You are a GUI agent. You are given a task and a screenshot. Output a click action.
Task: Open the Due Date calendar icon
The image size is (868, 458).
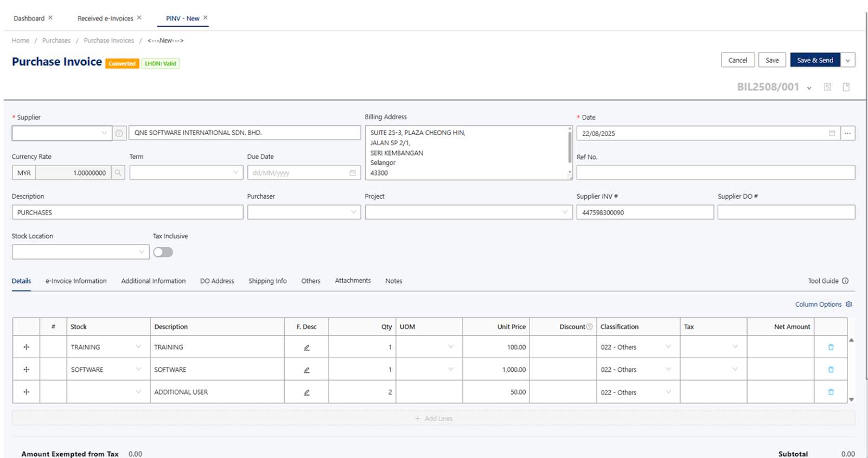click(x=353, y=173)
